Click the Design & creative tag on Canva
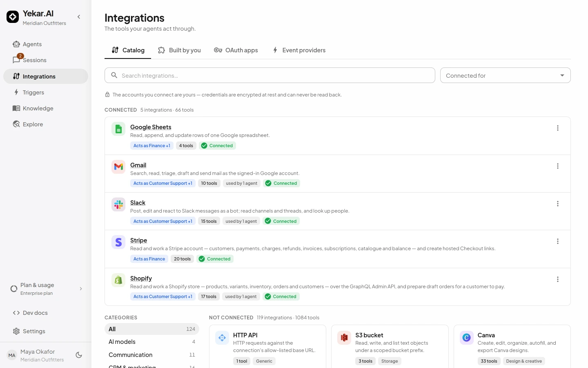 tap(524, 361)
